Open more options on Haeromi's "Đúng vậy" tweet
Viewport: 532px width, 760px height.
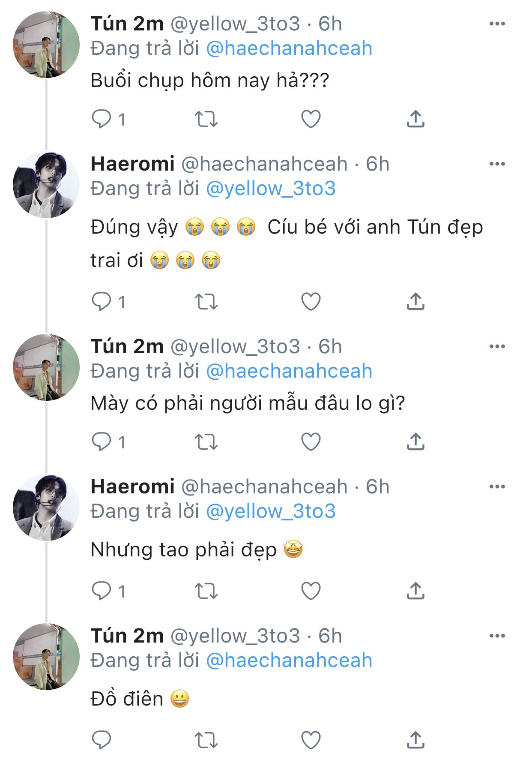tap(497, 164)
